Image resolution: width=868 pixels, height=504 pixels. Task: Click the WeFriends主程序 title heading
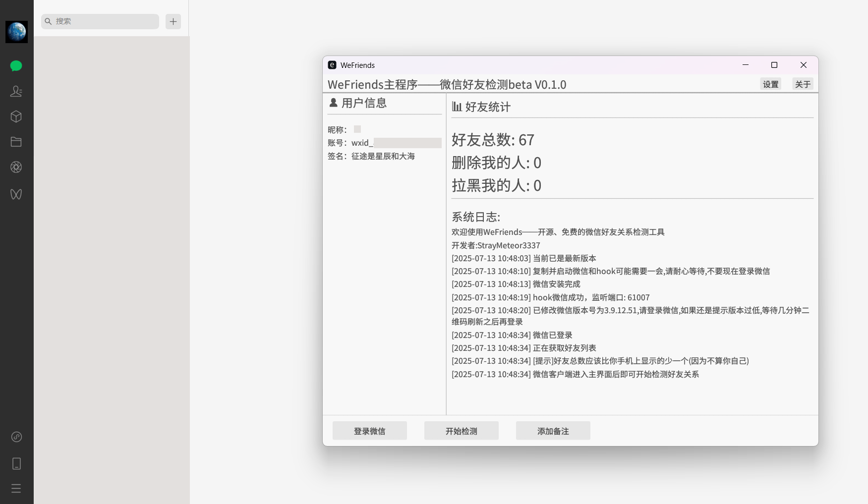point(447,85)
